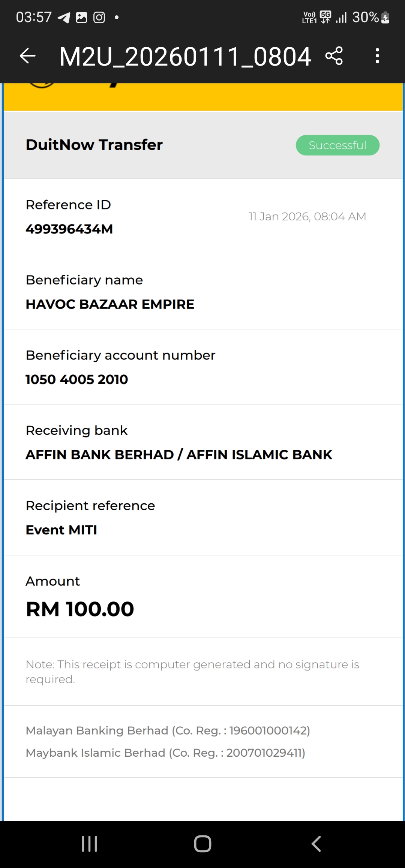The width and height of the screenshot is (405, 868).
Task: Tap the Instagram notification icon
Action: point(99,17)
